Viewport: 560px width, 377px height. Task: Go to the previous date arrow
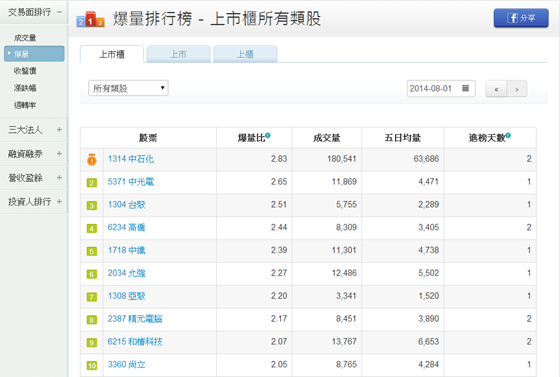pyautogui.click(x=496, y=89)
